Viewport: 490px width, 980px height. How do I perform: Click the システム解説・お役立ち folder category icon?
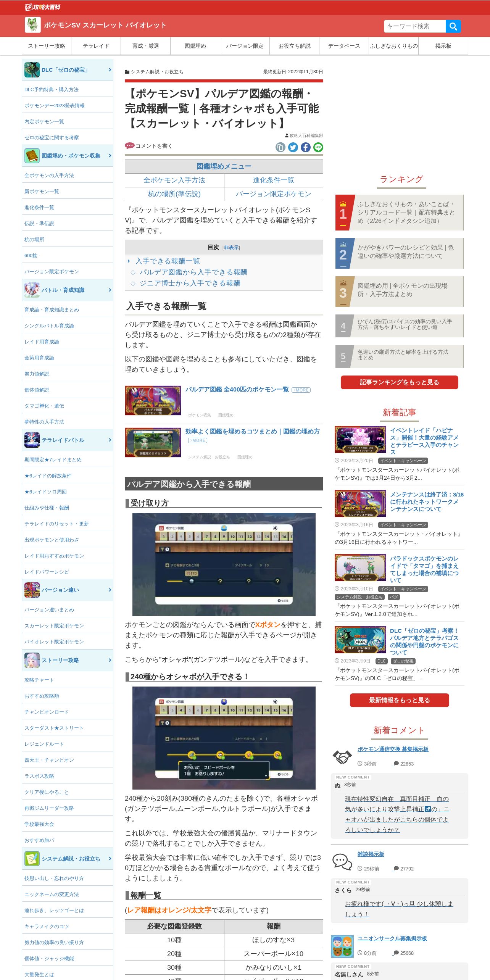127,72
